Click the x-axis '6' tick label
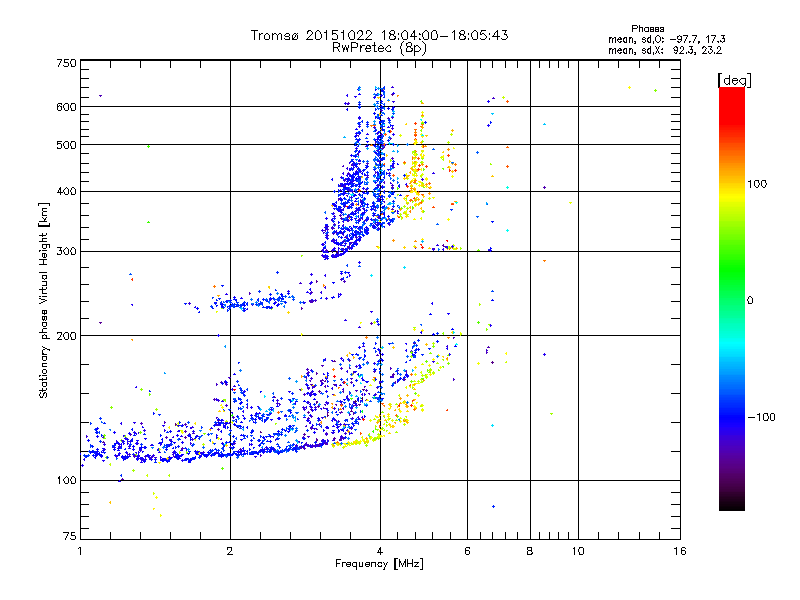 click(467, 551)
